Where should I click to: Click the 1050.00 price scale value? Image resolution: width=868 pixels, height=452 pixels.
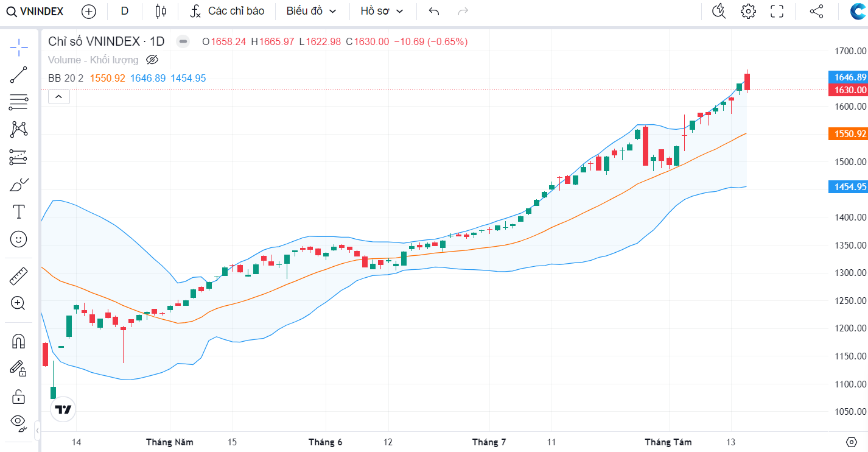coord(850,412)
